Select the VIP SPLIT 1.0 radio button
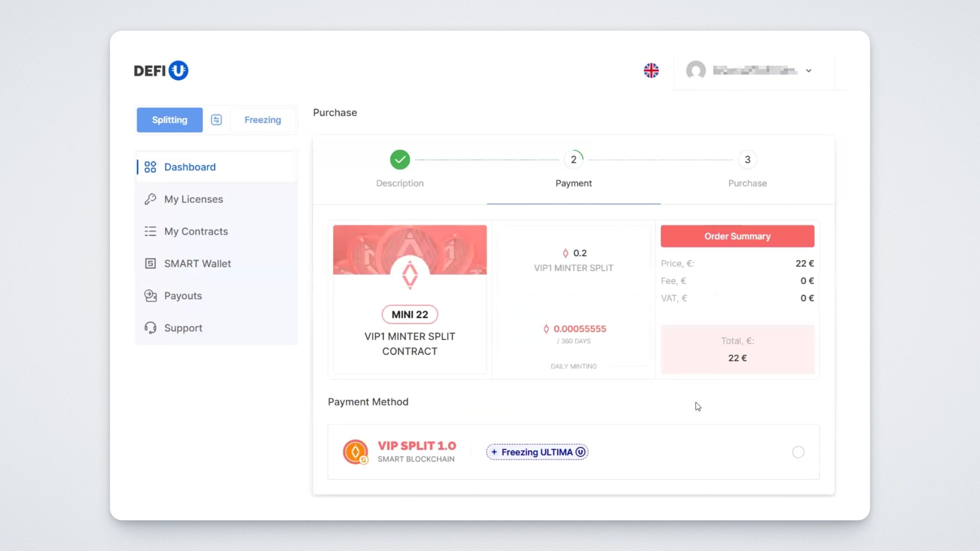The height and width of the screenshot is (551, 980). (798, 452)
